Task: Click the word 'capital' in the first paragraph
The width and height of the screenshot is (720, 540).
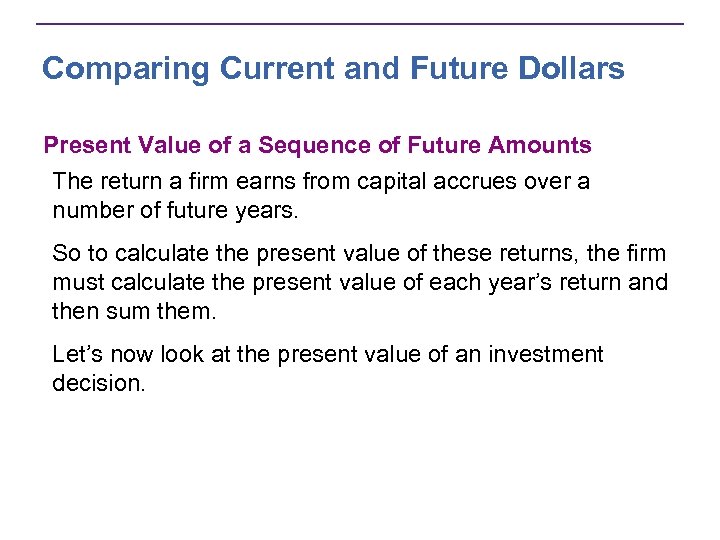Action: [x=402, y=182]
